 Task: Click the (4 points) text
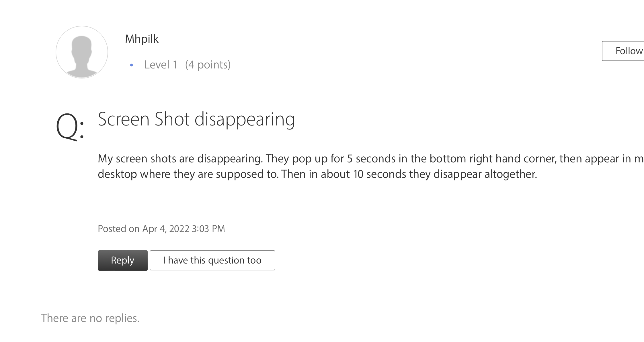click(208, 65)
